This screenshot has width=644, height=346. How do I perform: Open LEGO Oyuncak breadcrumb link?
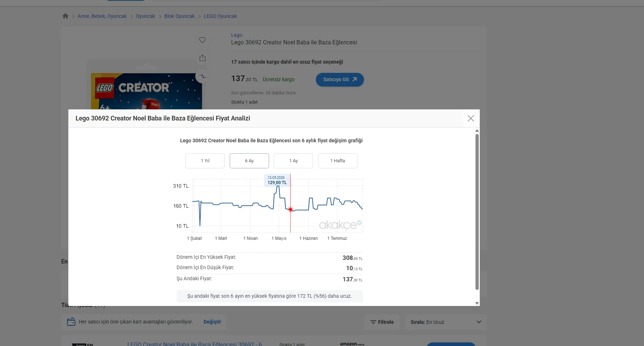pyautogui.click(x=220, y=16)
